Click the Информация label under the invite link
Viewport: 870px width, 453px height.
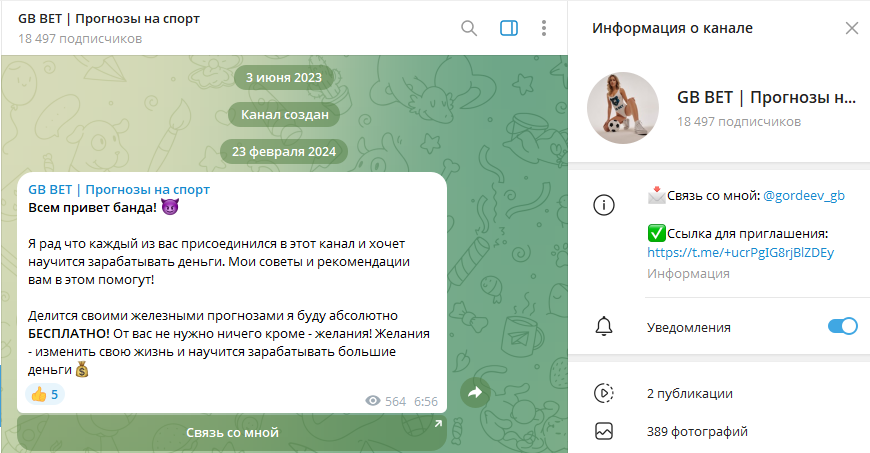688,274
